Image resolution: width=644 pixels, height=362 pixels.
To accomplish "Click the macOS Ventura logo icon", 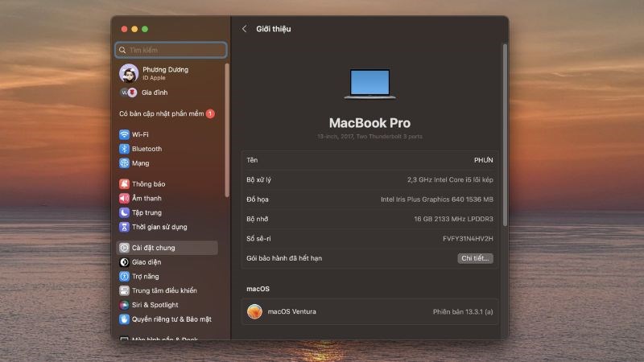I will (x=254, y=311).
